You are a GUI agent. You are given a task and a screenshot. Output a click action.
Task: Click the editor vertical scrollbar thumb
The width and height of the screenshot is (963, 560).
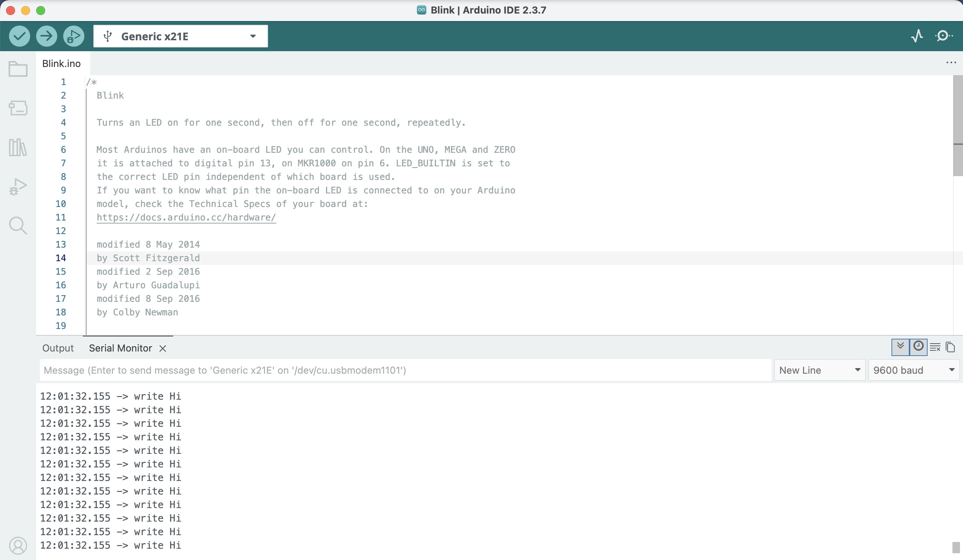point(958,126)
